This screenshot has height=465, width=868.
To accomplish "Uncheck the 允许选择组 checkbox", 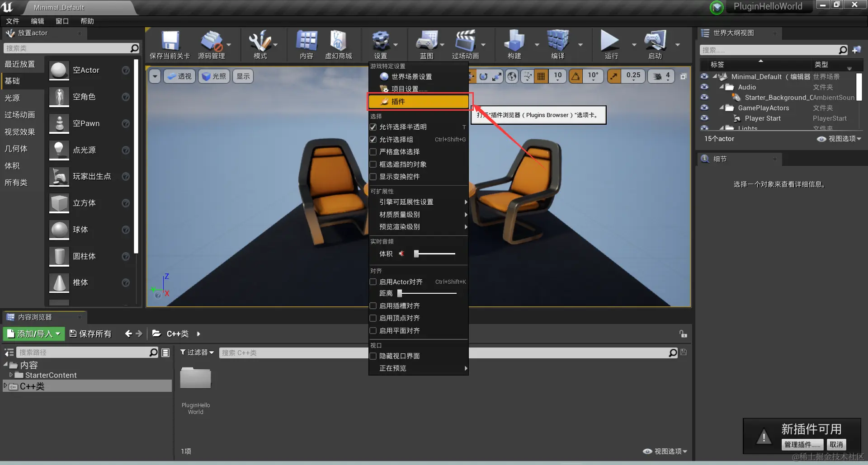I will (373, 139).
